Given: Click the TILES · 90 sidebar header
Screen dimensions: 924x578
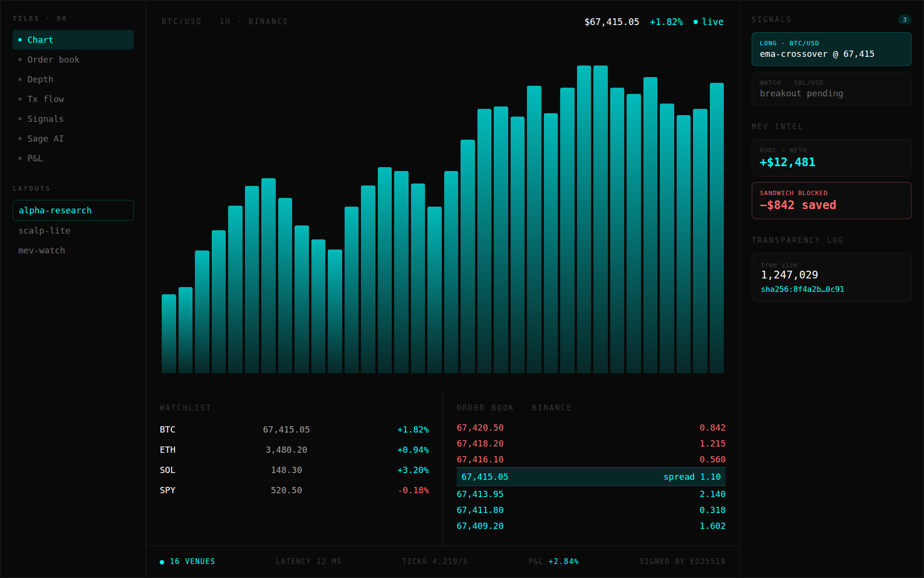Looking at the screenshot, I should point(39,19).
